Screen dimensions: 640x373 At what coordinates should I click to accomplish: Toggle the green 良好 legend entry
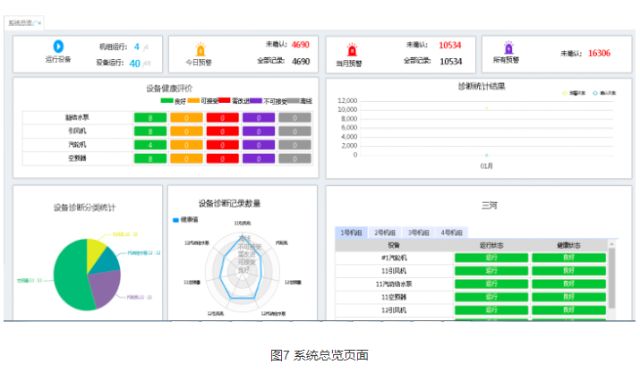click(173, 101)
